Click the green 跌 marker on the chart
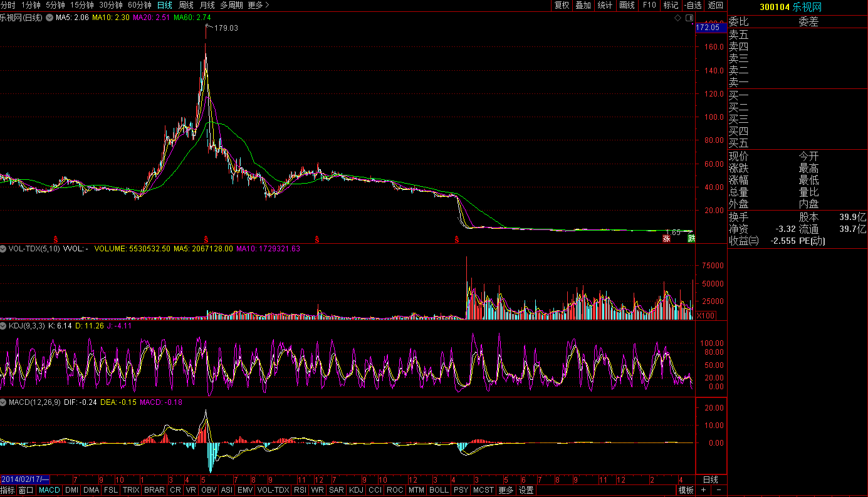 pos(691,238)
